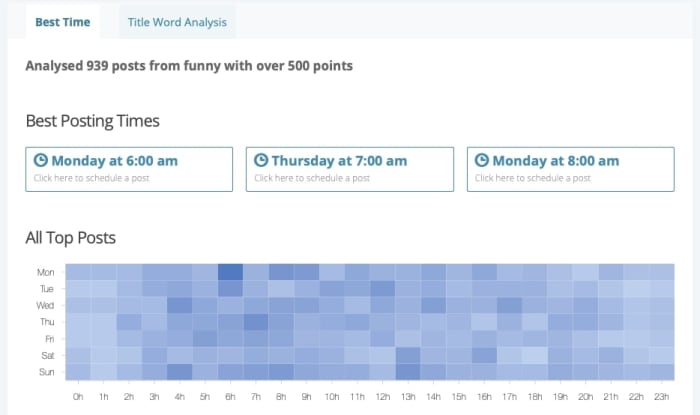Click the Sunday 4h heatmap cell
Viewport: 700px width, 415px height.
tap(180, 372)
